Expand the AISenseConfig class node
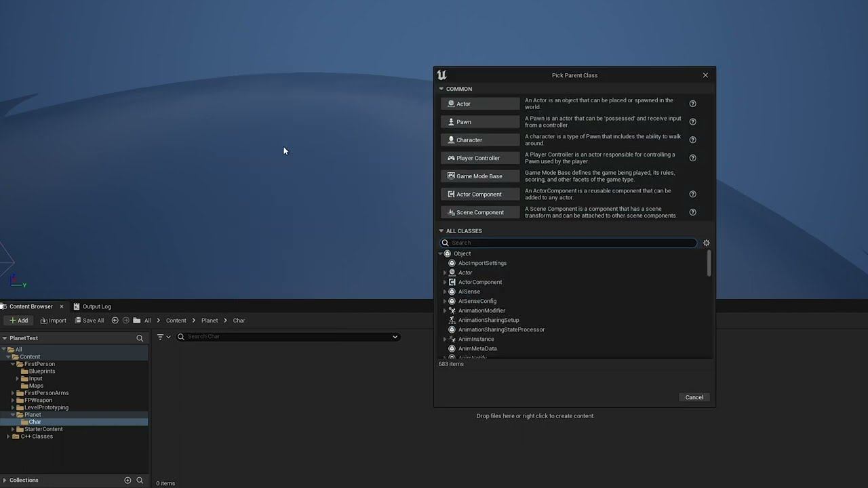Viewport: 868px width, 488px height. [x=445, y=301]
